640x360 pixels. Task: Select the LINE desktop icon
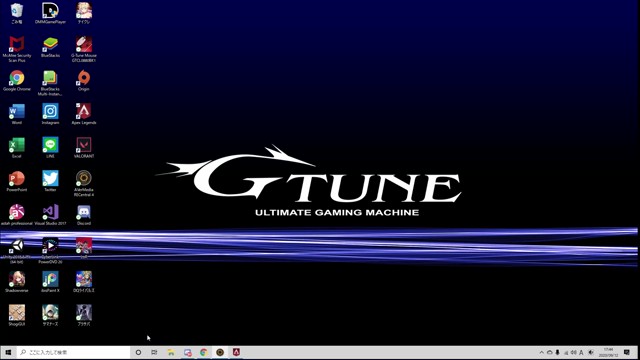click(50, 147)
